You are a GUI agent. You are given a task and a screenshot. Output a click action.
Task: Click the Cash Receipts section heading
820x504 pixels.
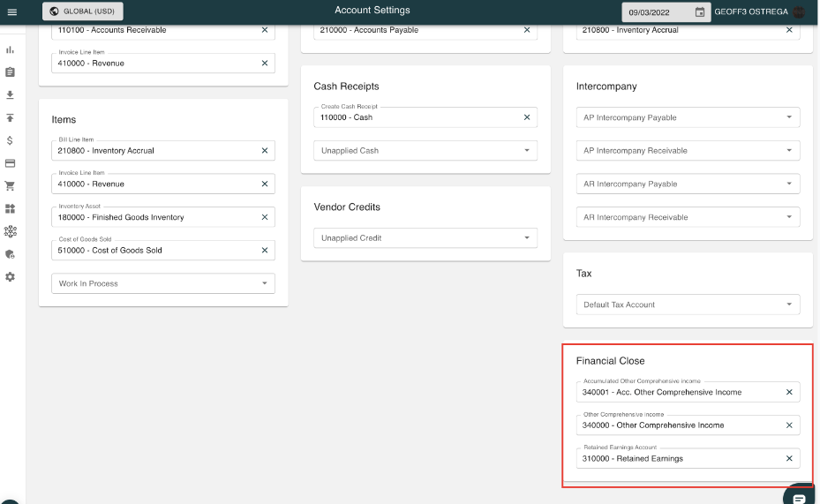(x=346, y=87)
